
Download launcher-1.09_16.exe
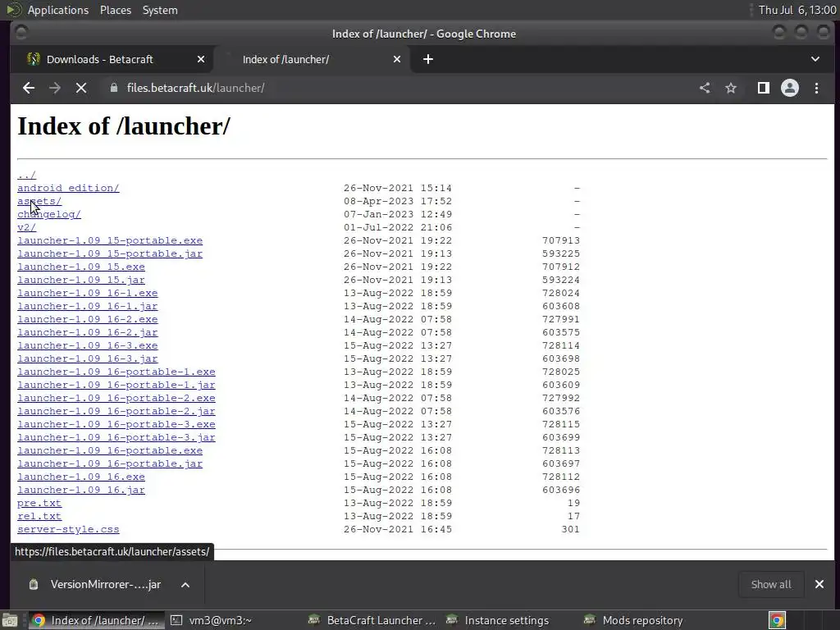[81, 477]
